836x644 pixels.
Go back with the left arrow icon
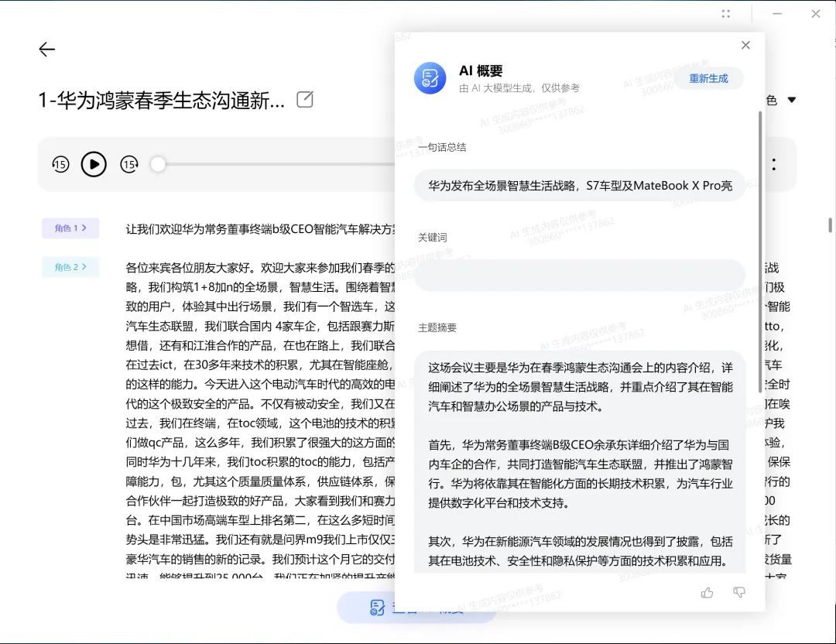point(47,50)
